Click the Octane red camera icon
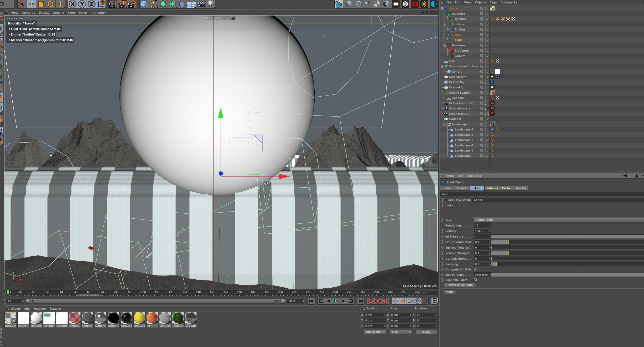The image size is (644, 347). (415, 4)
